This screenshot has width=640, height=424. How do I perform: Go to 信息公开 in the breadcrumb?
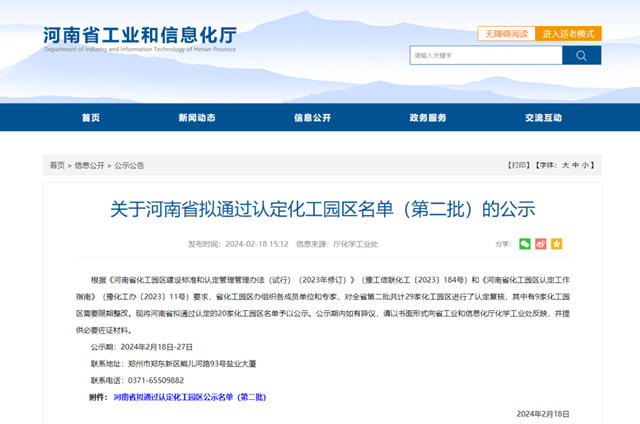coord(89,165)
